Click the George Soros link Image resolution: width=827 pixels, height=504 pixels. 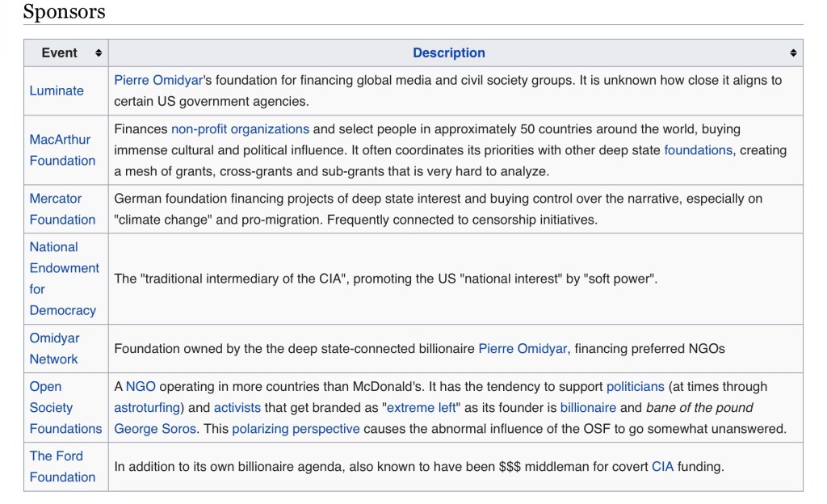[x=155, y=429]
